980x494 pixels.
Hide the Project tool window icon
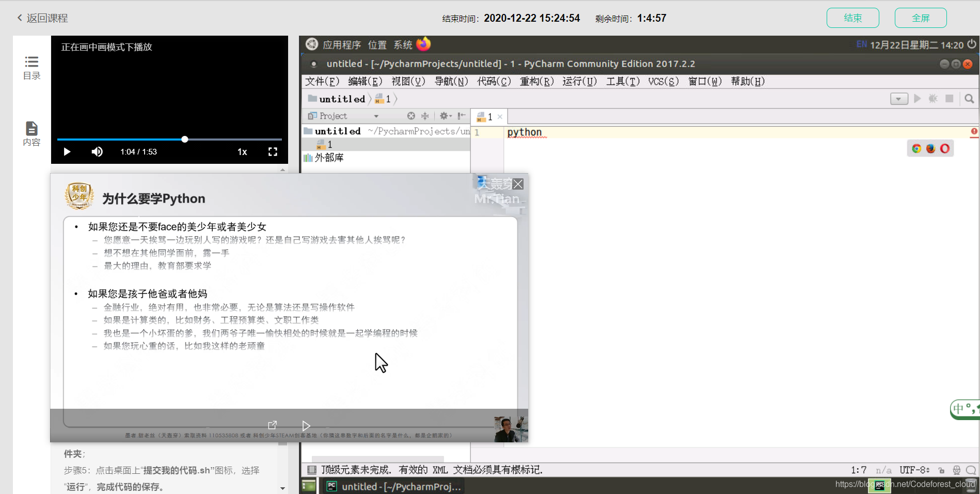(x=462, y=116)
